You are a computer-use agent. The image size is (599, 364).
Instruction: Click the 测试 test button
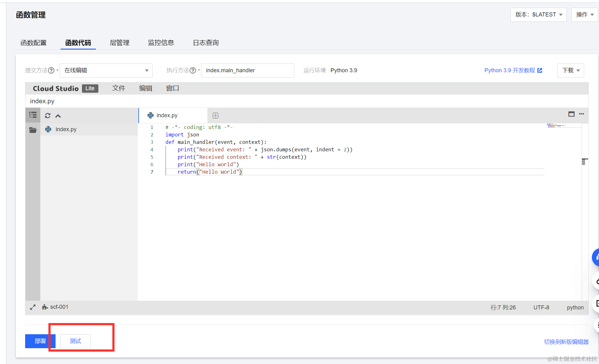(75, 341)
